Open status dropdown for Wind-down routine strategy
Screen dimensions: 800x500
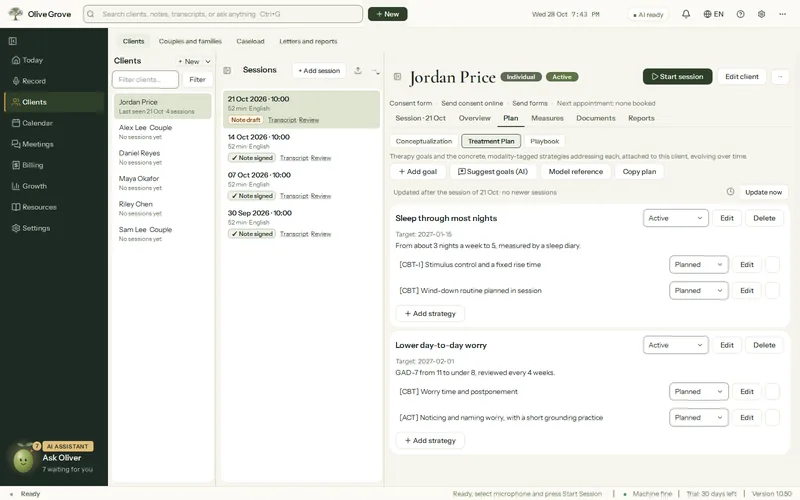[698, 290]
